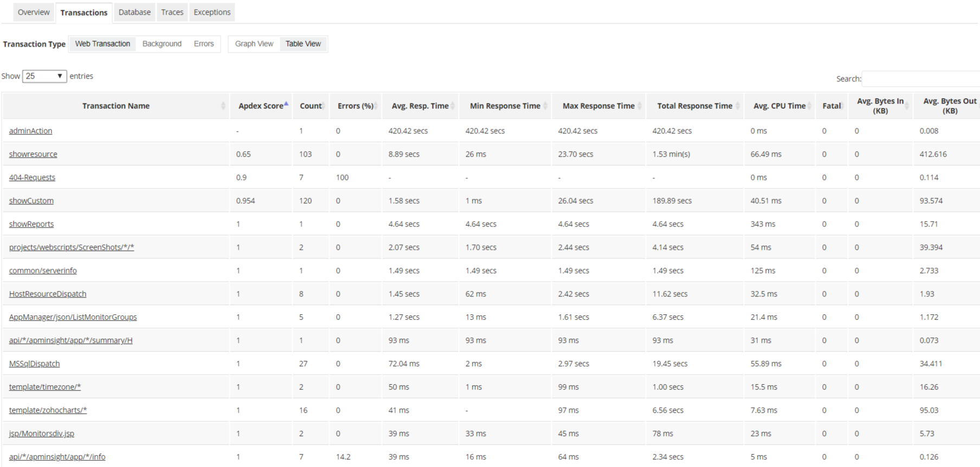Sort by Errors (%) arrow icon

[x=376, y=106]
